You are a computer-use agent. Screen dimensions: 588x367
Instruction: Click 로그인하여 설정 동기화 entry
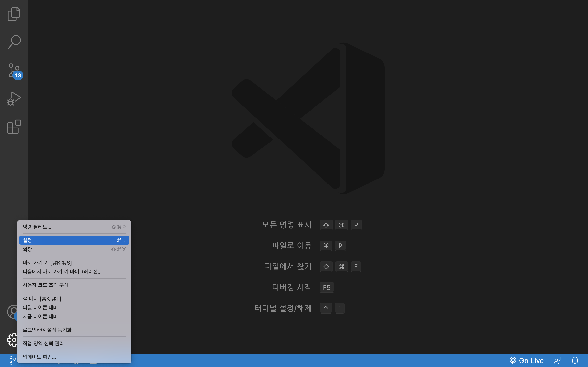click(47, 330)
